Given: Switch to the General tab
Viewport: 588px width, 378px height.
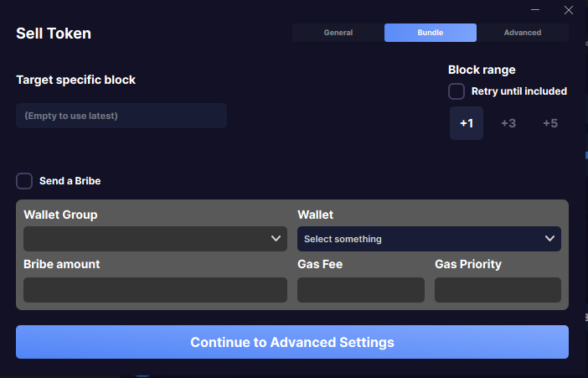Looking at the screenshot, I should click(x=338, y=33).
